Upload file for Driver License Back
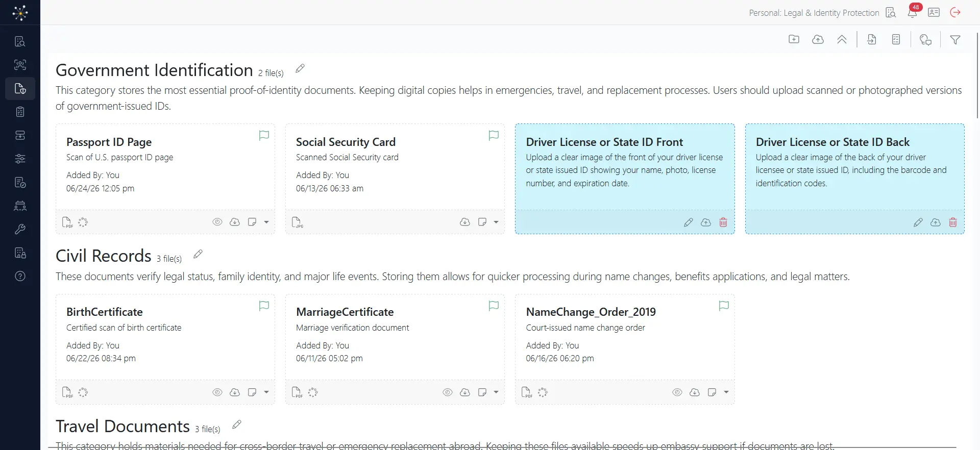This screenshot has width=980, height=450. (936, 222)
